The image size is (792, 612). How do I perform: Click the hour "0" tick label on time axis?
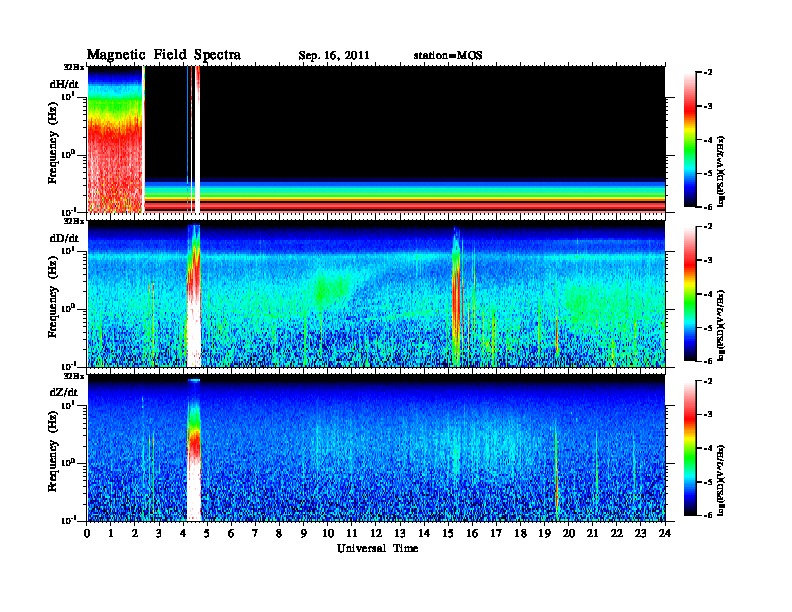87,534
